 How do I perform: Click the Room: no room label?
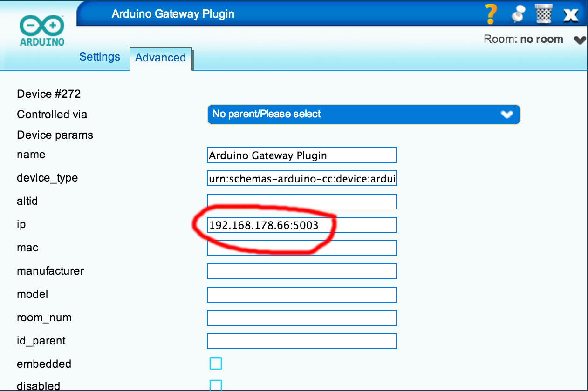524,39
